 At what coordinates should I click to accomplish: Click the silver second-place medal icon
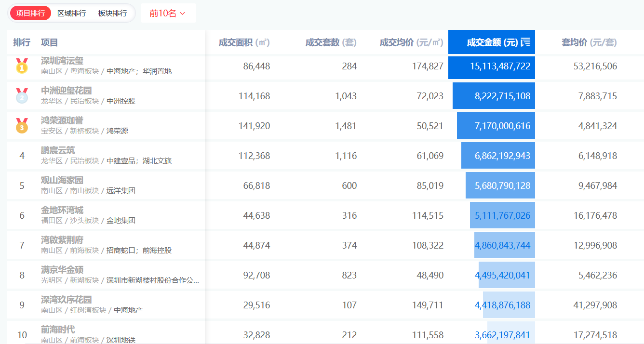click(22, 96)
